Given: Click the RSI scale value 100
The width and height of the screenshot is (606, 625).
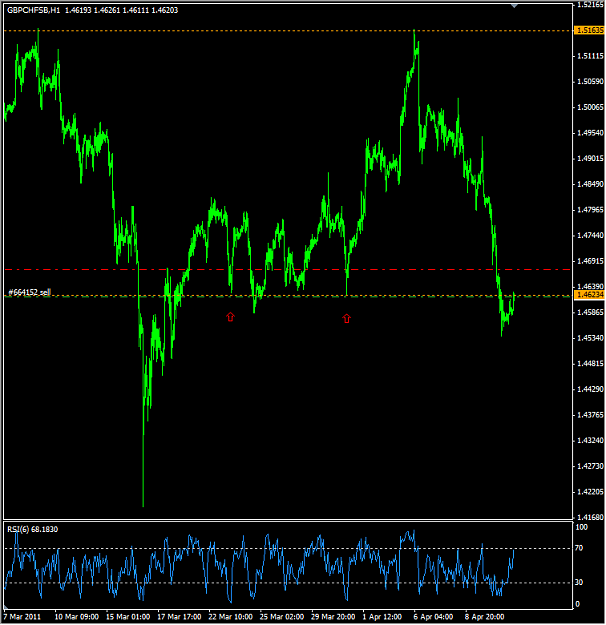Looking at the screenshot, I should [x=582, y=527].
